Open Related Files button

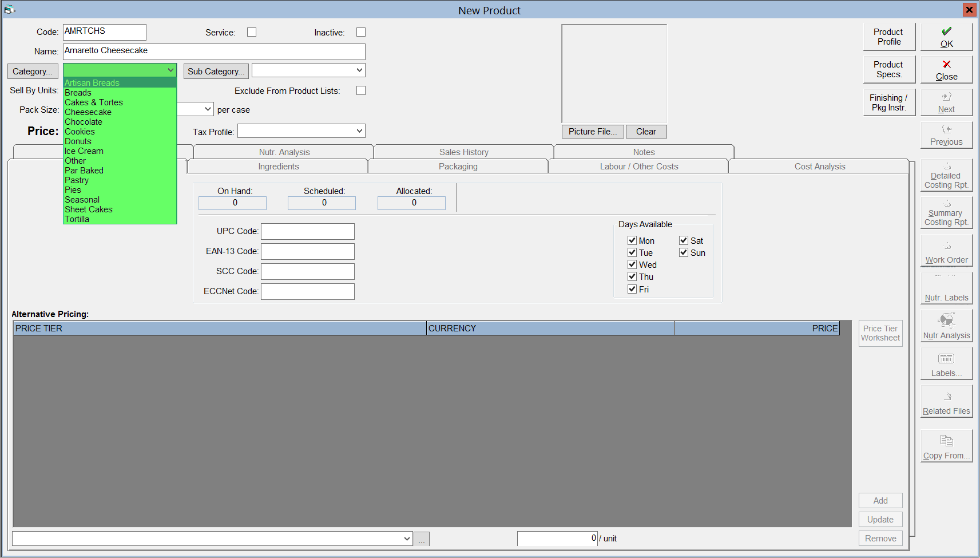tap(946, 401)
